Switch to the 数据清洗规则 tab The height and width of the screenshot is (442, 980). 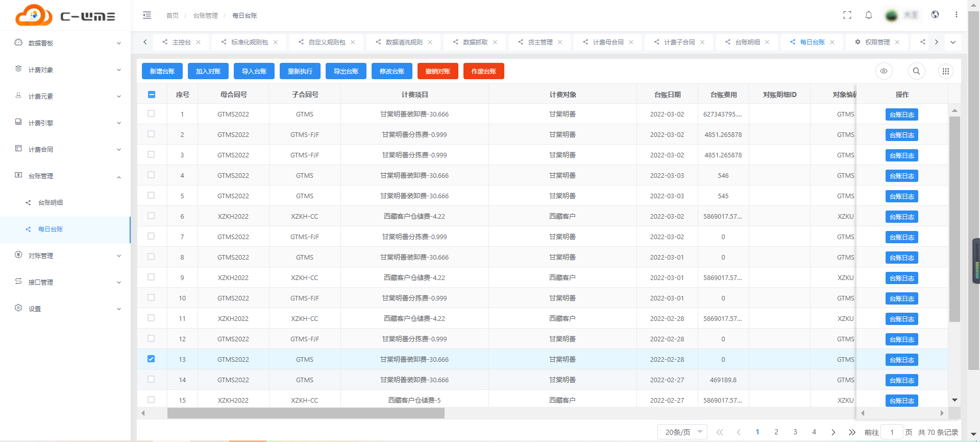pyautogui.click(x=404, y=42)
